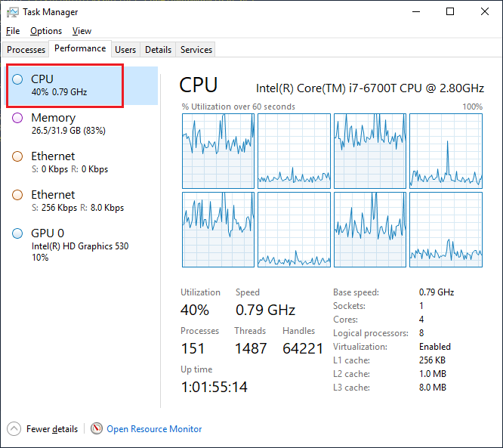Click the Fewer details collapse arrow icon
Image resolution: width=503 pixels, height=448 pixels.
click(x=14, y=429)
